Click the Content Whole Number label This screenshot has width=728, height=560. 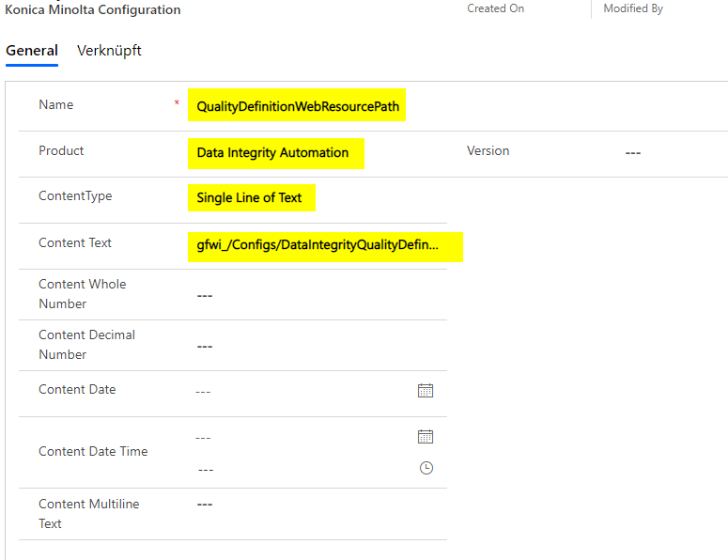pos(82,293)
